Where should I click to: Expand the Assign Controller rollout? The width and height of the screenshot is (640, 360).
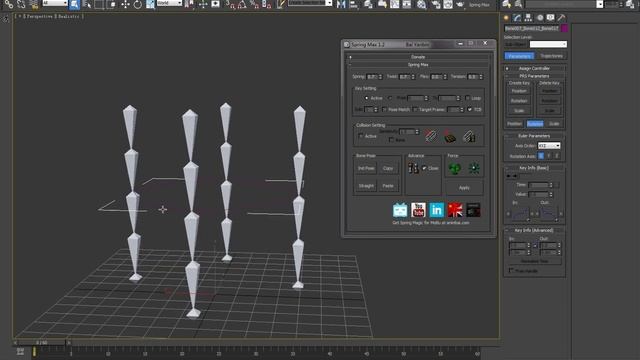[x=534, y=68]
